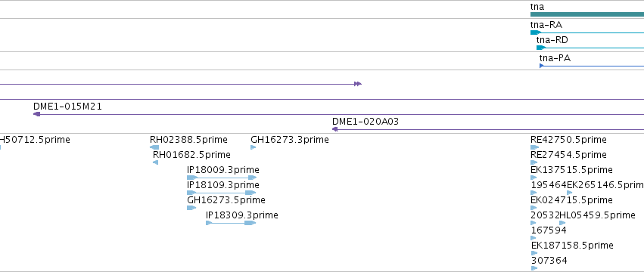Viewport: 644px width, 272px height.
Task: Select the RH01682.5prime EST glyph
Action: pyautogui.click(x=155, y=162)
